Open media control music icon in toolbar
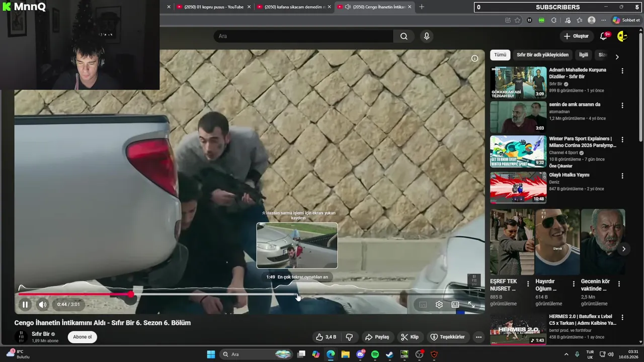The image size is (644, 362). coord(568,20)
